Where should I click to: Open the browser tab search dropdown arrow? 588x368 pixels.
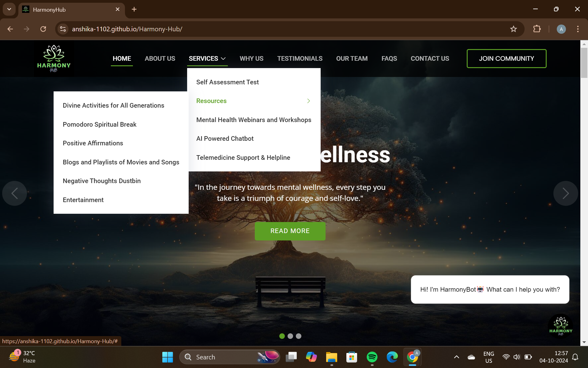tap(9, 9)
